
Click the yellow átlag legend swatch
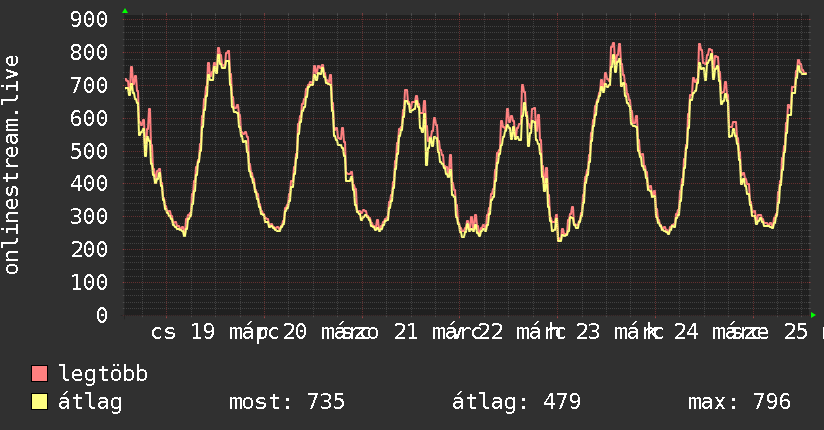(x=39, y=402)
